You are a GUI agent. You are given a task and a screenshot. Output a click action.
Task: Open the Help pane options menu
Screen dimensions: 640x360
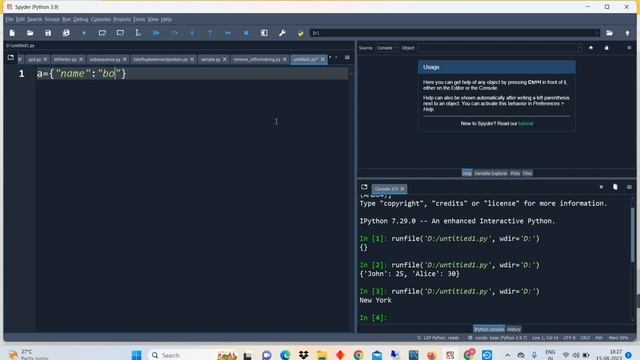tap(629, 48)
